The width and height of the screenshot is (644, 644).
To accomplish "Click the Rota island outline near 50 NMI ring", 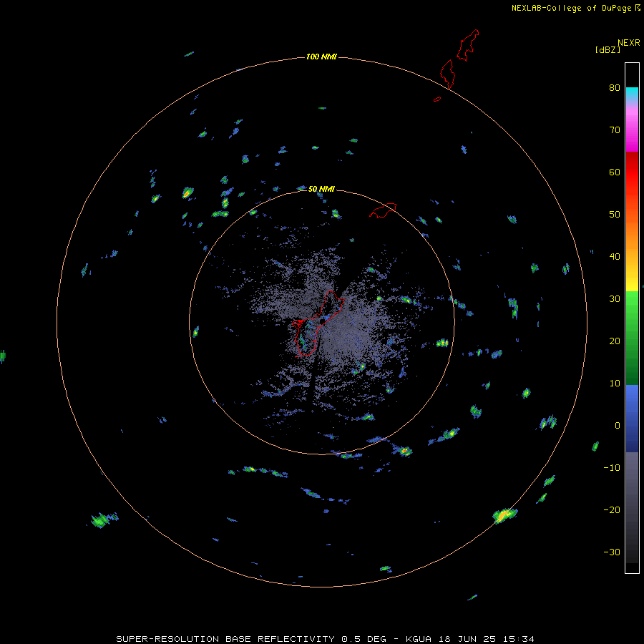I will point(384,210).
